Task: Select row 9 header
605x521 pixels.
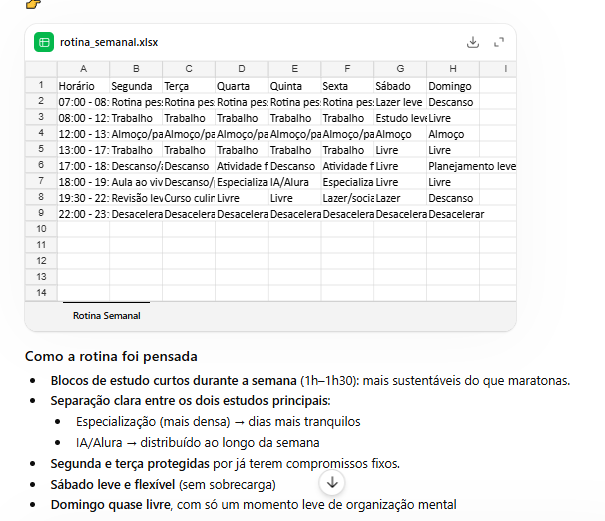Action: click(x=41, y=213)
